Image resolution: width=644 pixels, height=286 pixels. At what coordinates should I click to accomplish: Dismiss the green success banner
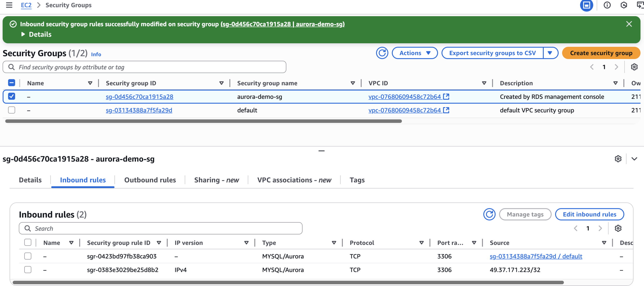629,24
